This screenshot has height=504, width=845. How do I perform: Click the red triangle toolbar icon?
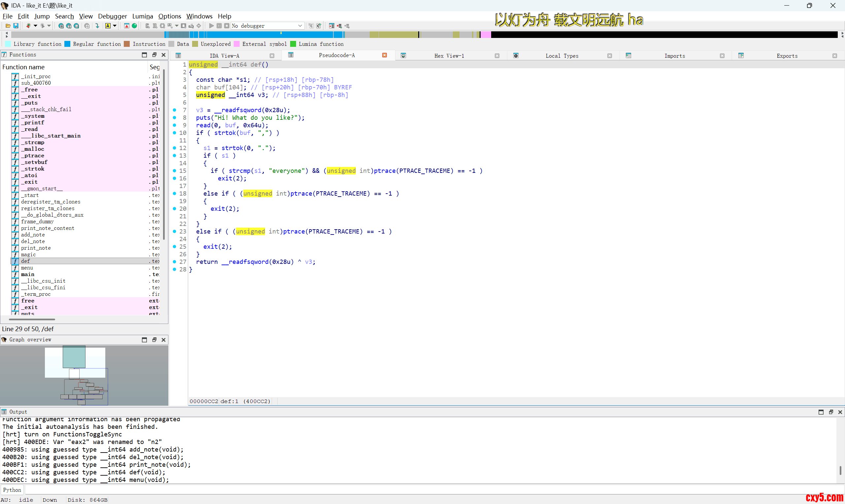point(127,26)
